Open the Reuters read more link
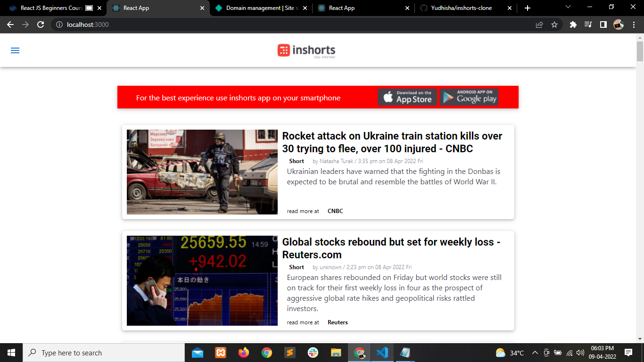 338,322
